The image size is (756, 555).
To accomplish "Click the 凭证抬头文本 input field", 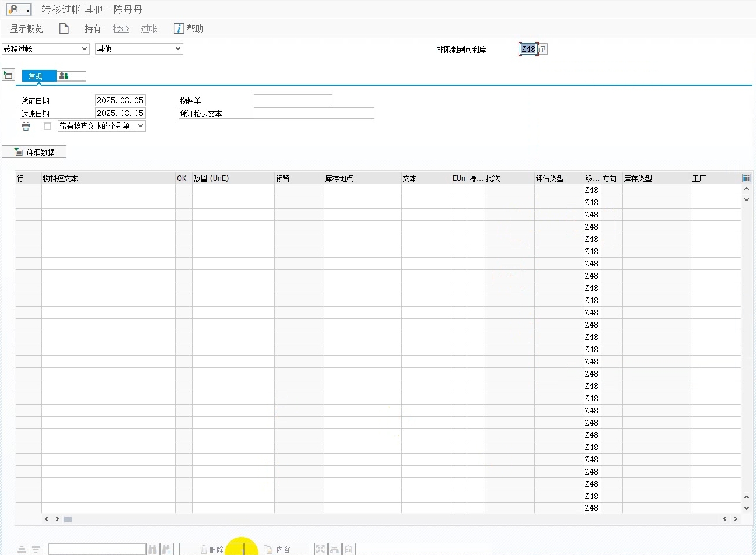I will (x=314, y=114).
